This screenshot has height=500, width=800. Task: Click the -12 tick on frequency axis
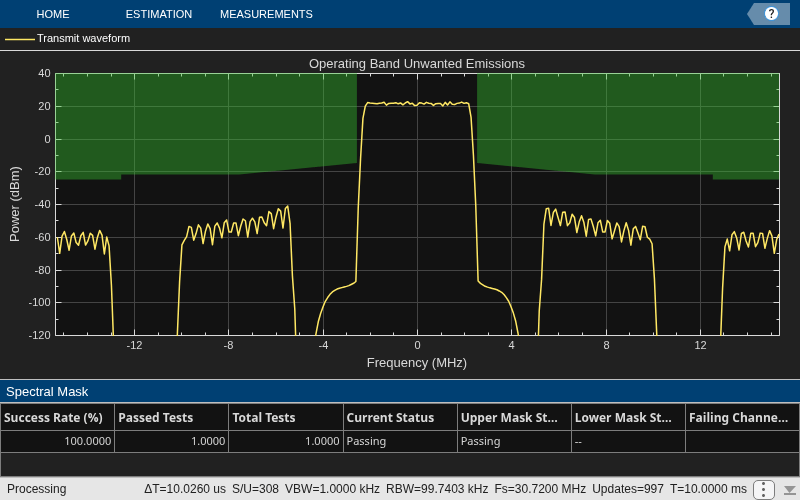tap(134, 345)
